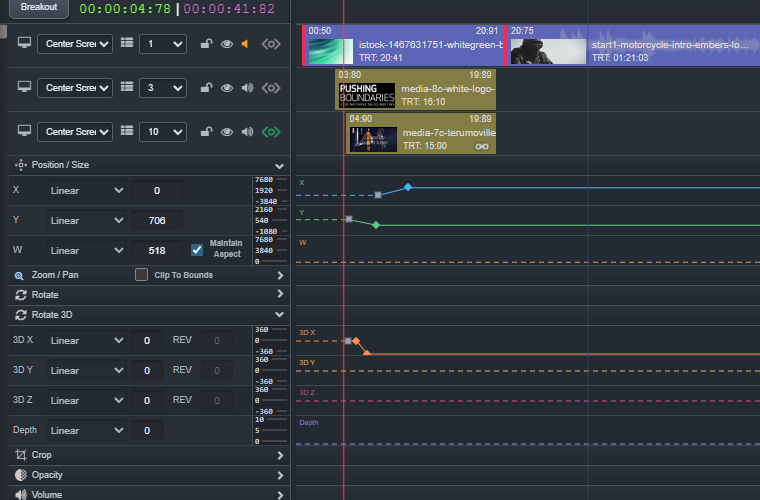Select the media-7c-terumoville clip
This screenshot has width=760, height=500.
point(421,134)
